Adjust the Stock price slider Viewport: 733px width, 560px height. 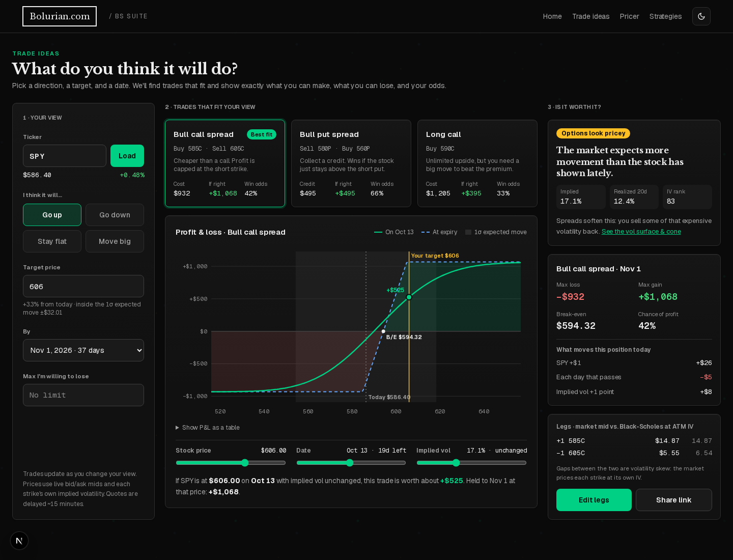tap(231, 463)
